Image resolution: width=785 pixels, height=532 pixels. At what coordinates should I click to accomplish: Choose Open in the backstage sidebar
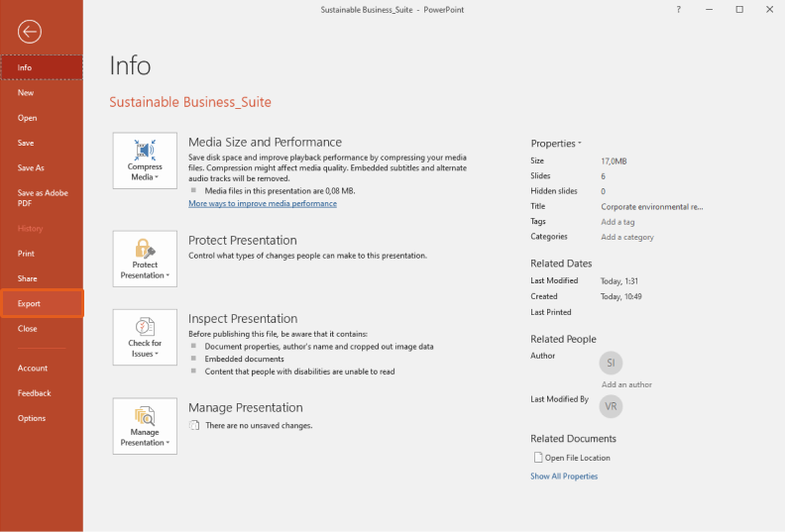point(42,118)
